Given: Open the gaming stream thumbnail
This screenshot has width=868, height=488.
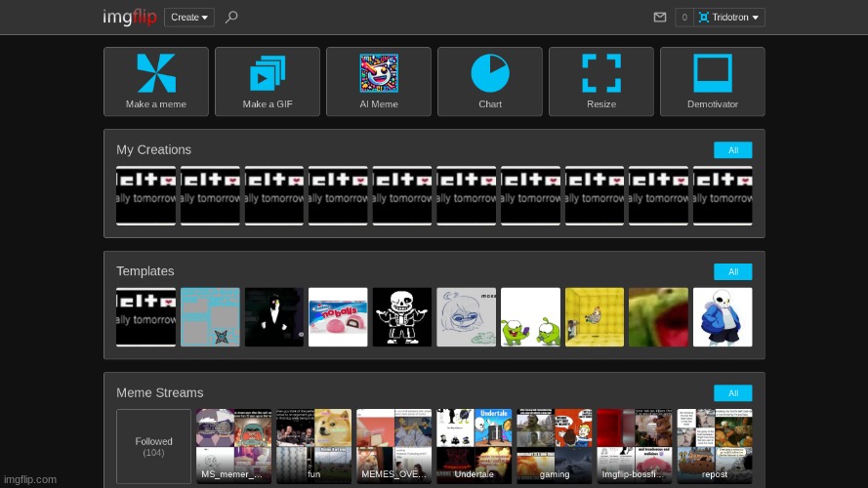Looking at the screenshot, I should [x=555, y=446].
